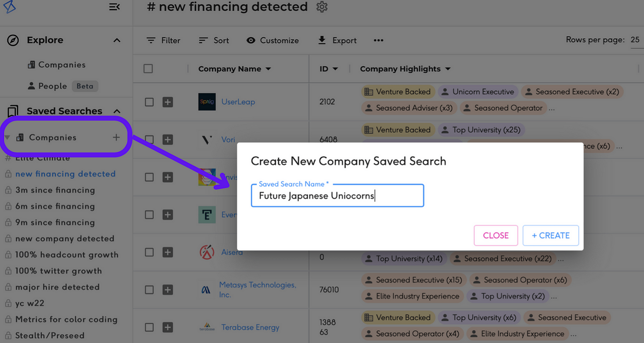This screenshot has height=343, width=644.
Task: Open the Customize eye icon option
Action: (x=251, y=40)
